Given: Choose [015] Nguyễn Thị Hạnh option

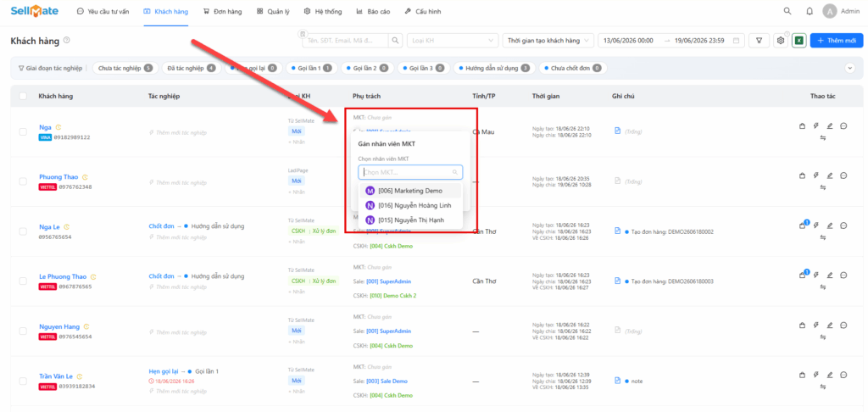Looking at the screenshot, I should [410, 220].
